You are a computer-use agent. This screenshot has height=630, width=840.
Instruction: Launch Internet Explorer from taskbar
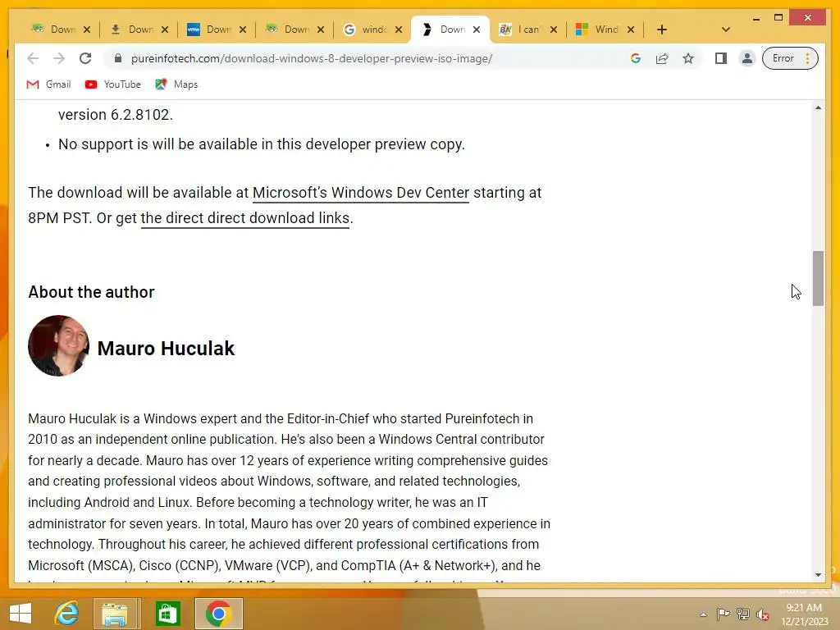(x=66, y=614)
